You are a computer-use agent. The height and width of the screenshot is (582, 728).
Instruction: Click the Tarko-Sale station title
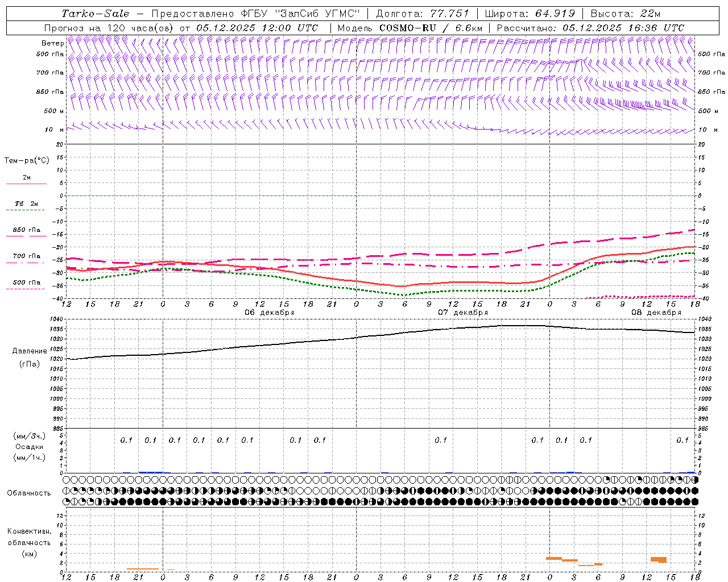(96, 14)
